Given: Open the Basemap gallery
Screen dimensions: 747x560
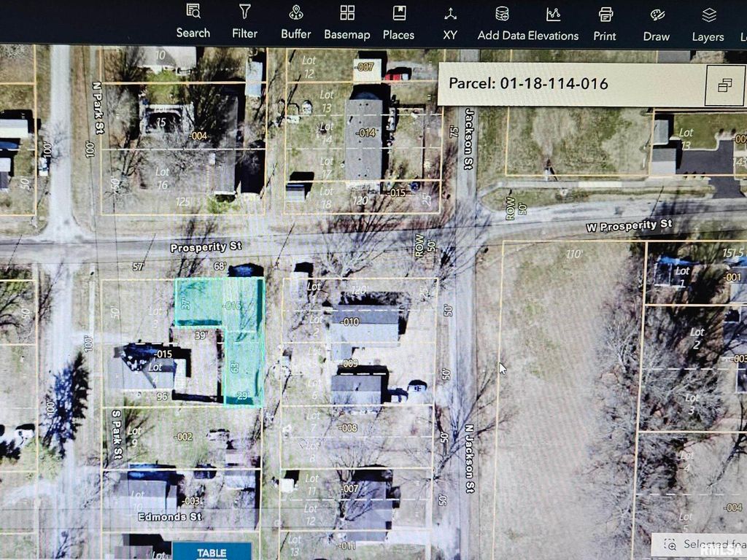Looking at the screenshot, I should pos(347,21).
